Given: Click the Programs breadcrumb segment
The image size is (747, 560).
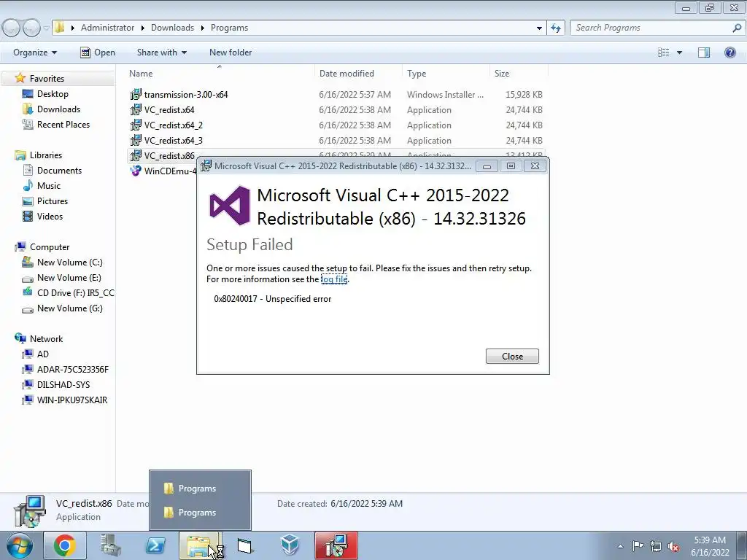Looking at the screenshot, I should 229,28.
